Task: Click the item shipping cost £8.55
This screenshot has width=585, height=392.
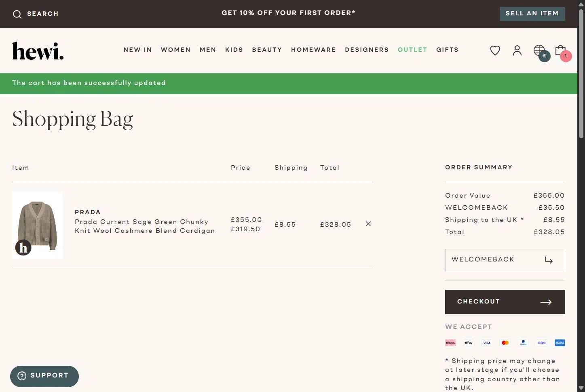Action: pos(285,224)
